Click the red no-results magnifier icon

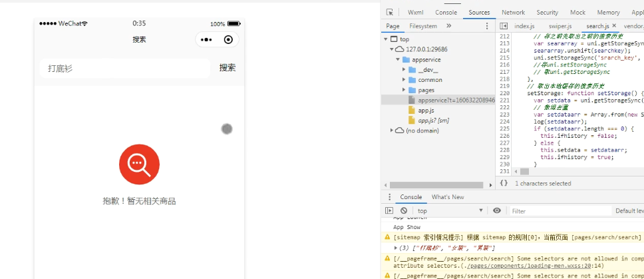click(x=139, y=164)
